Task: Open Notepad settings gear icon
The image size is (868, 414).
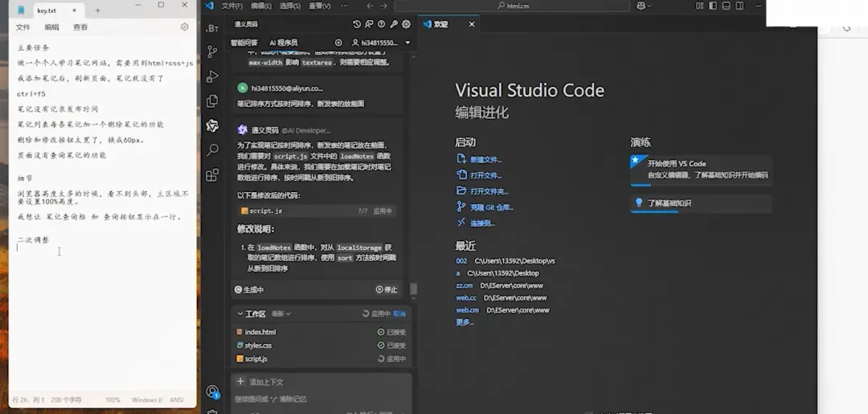Action: [184, 27]
